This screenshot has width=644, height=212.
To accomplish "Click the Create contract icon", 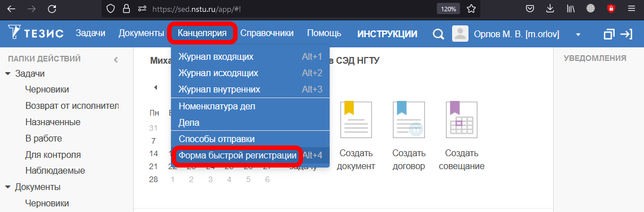I will [x=409, y=120].
